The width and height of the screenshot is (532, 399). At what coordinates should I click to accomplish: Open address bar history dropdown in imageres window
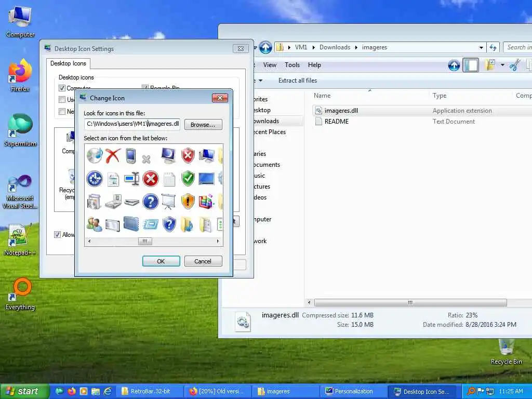pos(481,48)
